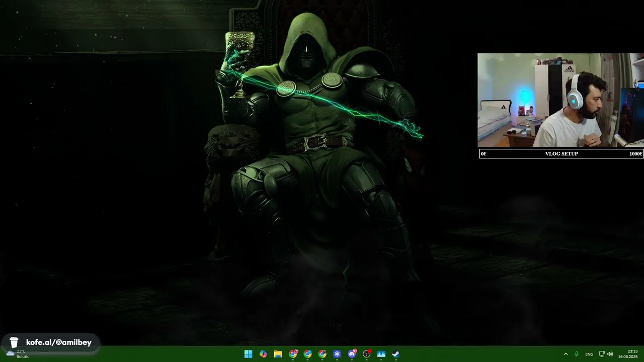Open the ENG input language switcher

point(589,354)
